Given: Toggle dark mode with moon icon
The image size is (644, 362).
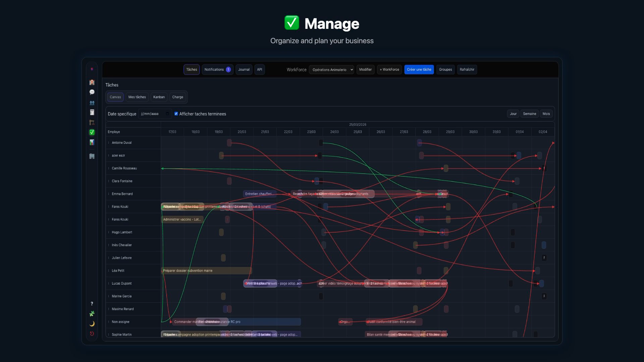Looking at the screenshot, I should point(92,324).
